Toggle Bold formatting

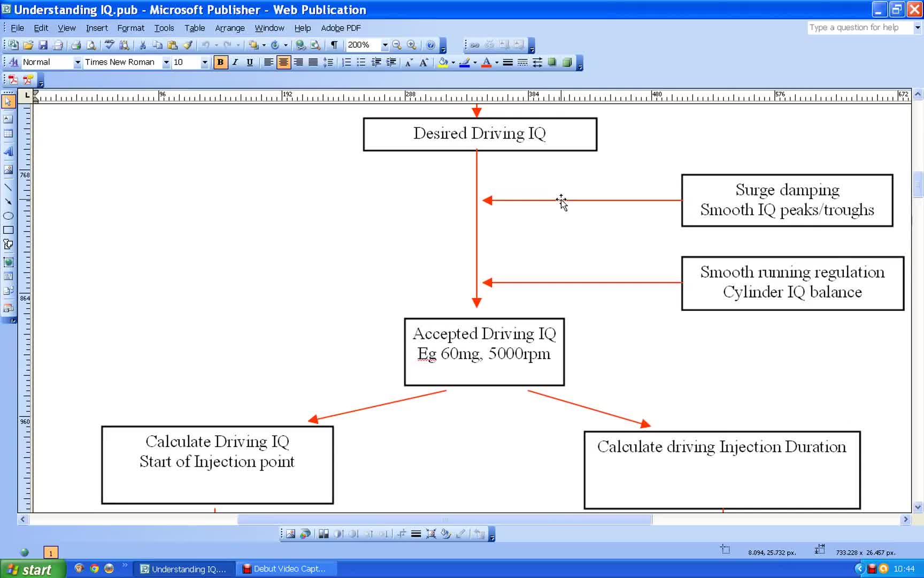coord(220,63)
